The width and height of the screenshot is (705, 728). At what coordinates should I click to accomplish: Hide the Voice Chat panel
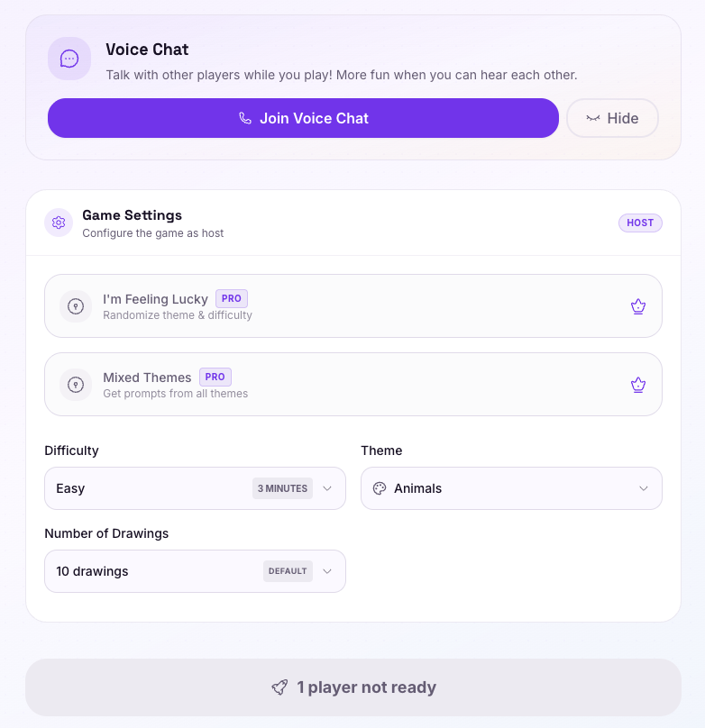612,118
